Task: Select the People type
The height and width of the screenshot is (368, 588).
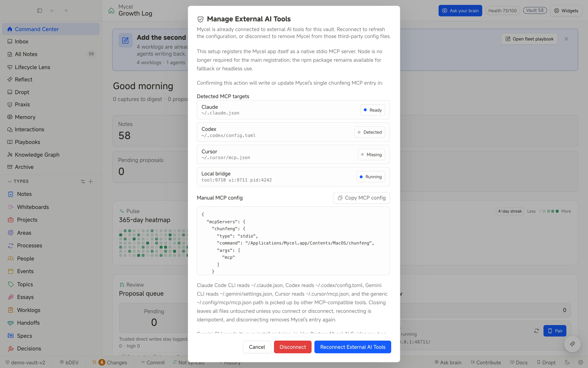Action: point(51,259)
